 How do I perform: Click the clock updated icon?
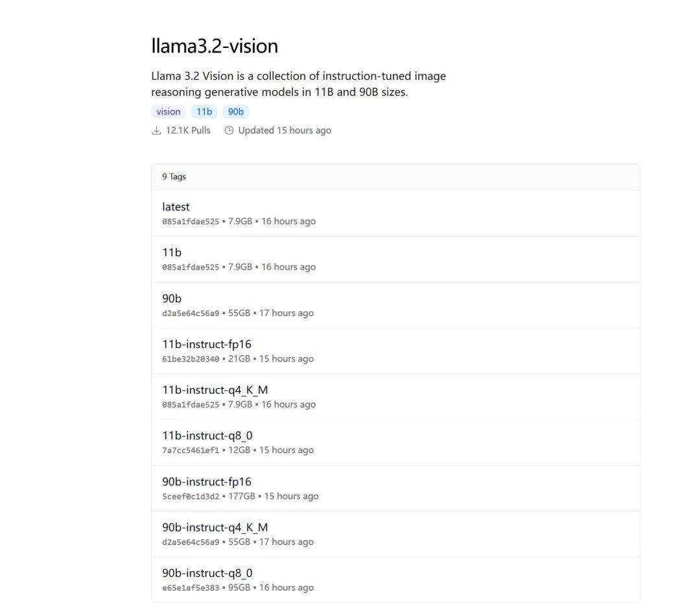tap(229, 130)
